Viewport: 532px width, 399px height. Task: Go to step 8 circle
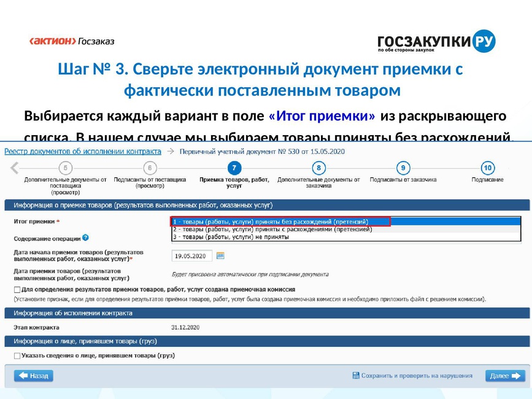pos(318,168)
